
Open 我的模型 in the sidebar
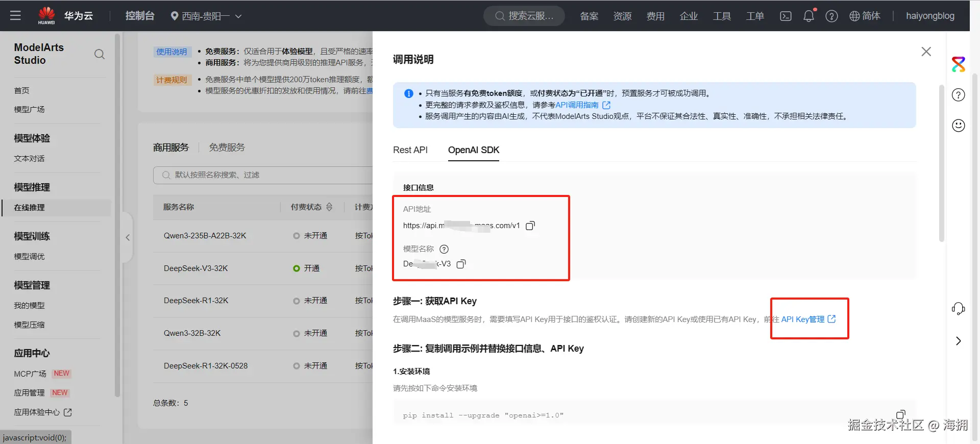(x=30, y=305)
